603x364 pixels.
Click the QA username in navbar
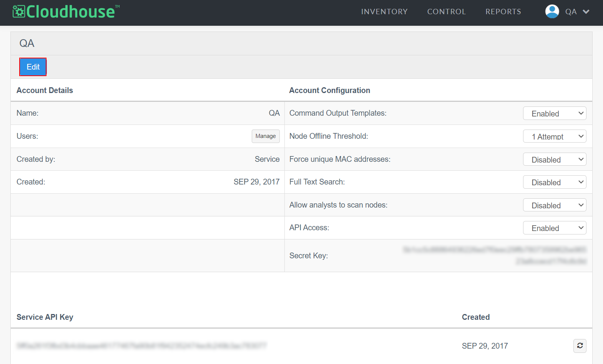click(571, 12)
